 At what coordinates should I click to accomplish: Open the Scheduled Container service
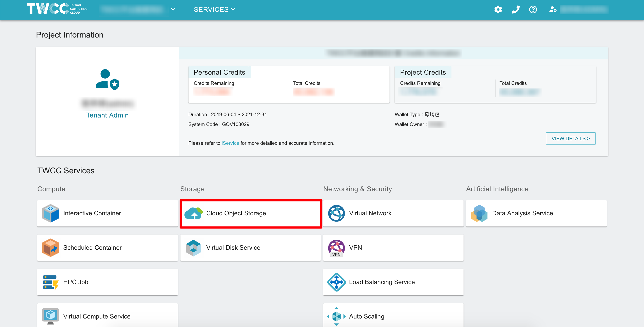point(108,247)
